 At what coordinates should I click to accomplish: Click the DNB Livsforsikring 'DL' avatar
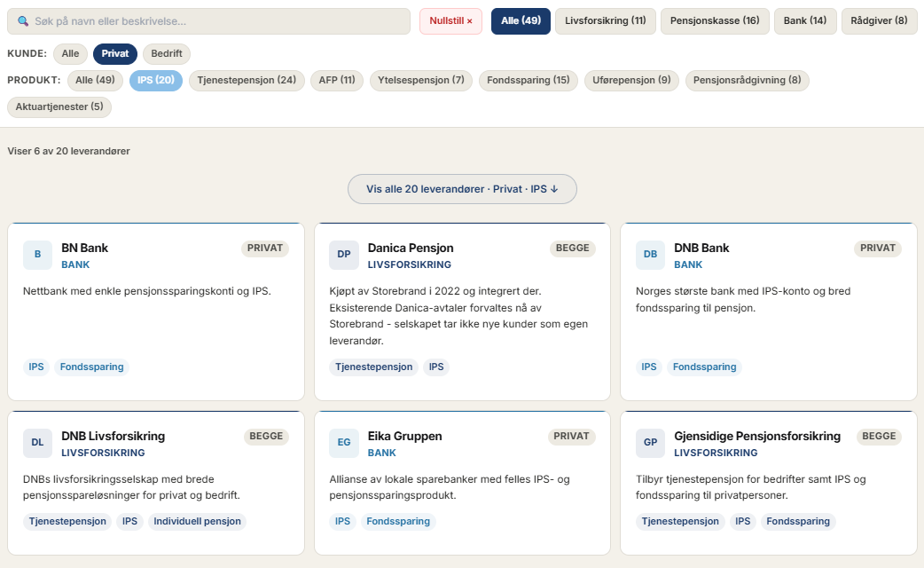point(38,443)
